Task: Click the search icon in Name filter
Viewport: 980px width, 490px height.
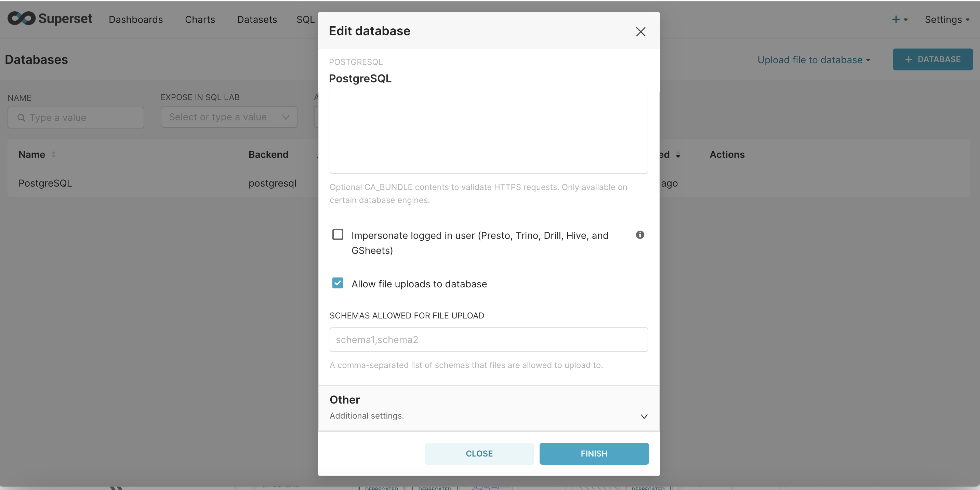Action: 21,118
